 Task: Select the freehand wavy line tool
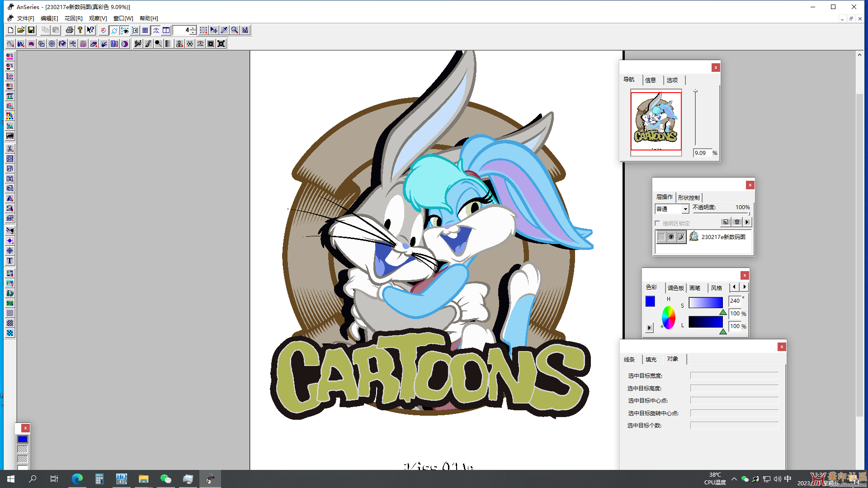[21, 44]
